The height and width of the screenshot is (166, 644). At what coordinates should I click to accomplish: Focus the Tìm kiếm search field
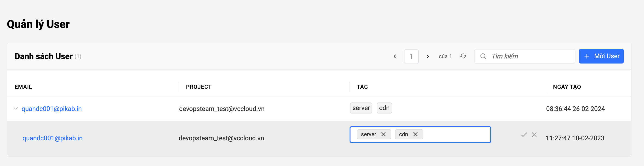[x=530, y=56]
